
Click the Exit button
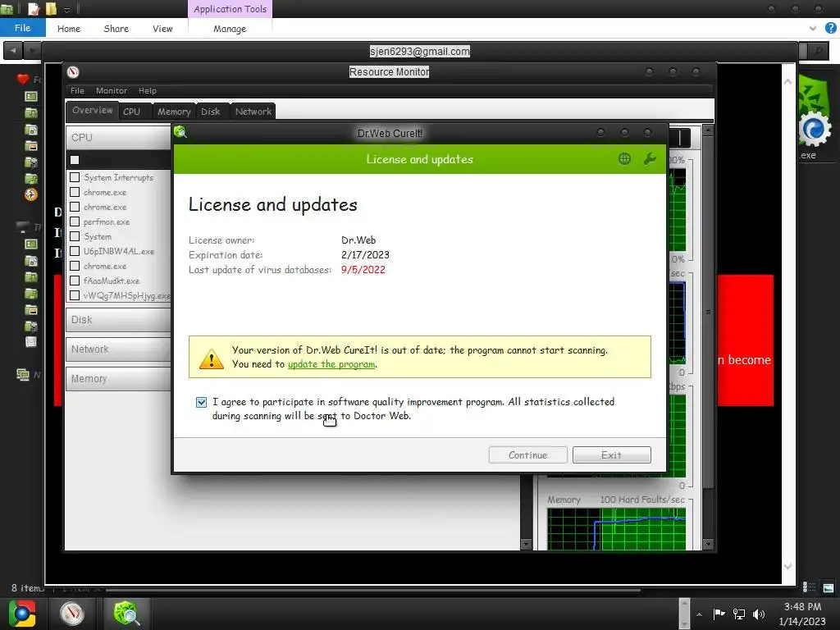pos(611,454)
